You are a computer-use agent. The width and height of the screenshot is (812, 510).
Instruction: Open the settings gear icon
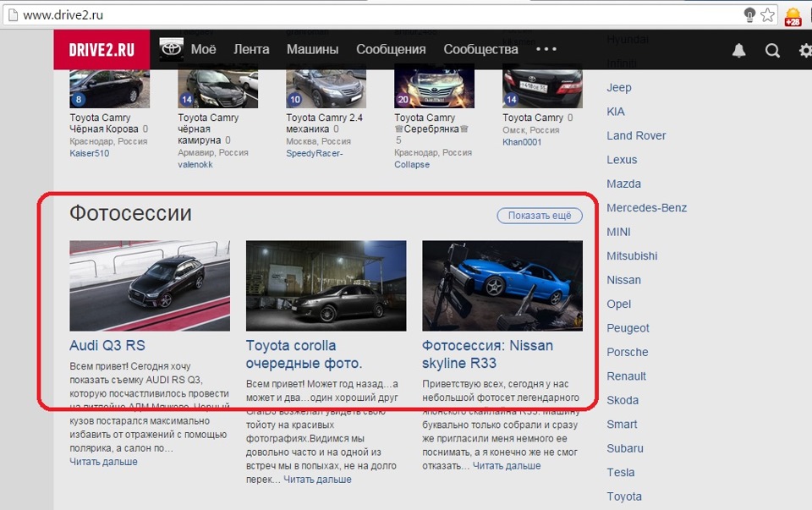point(805,50)
